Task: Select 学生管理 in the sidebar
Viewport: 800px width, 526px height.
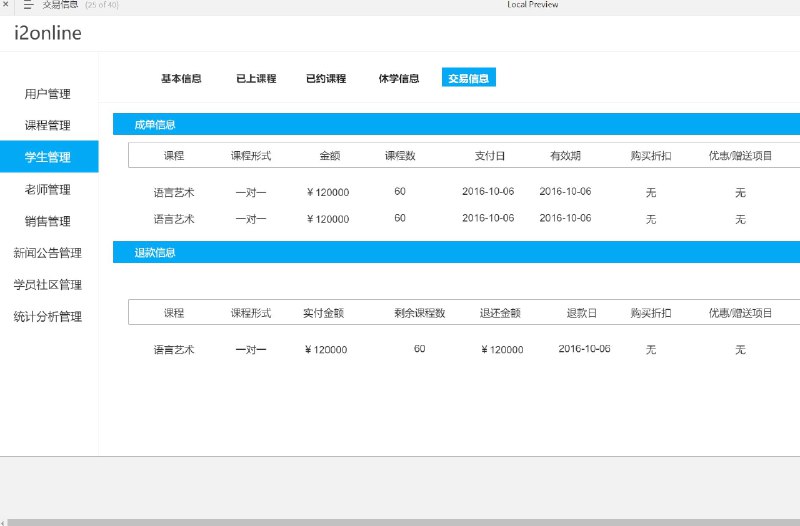Action: (49, 157)
